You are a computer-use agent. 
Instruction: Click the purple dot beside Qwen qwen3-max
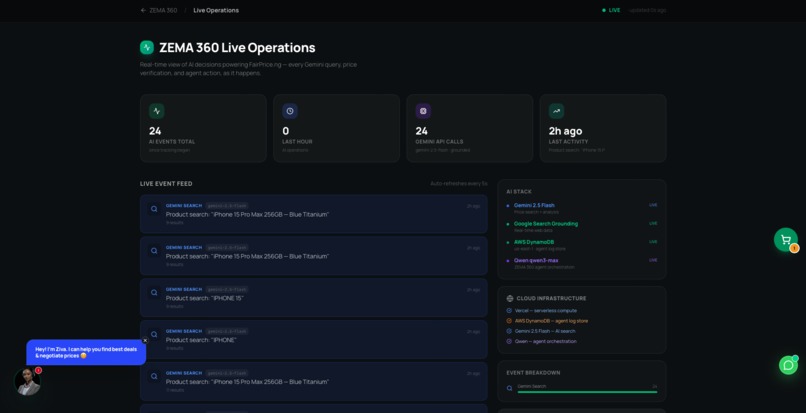point(508,261)
